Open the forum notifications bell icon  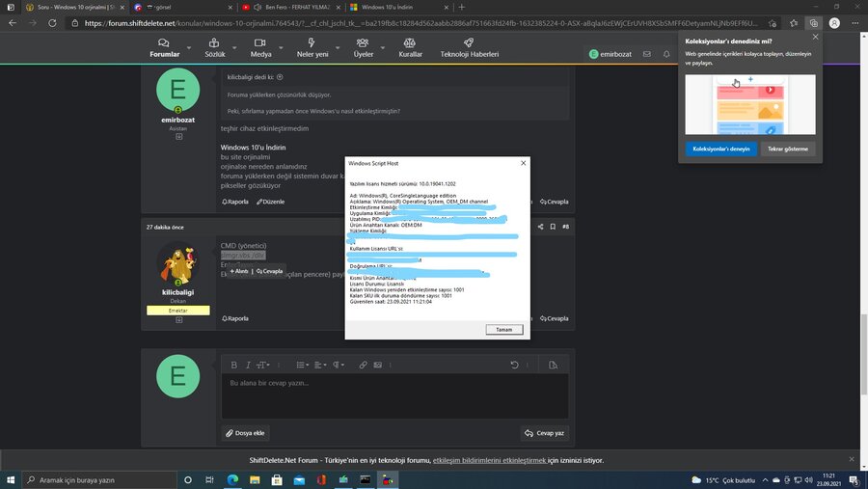click(666, 54)
